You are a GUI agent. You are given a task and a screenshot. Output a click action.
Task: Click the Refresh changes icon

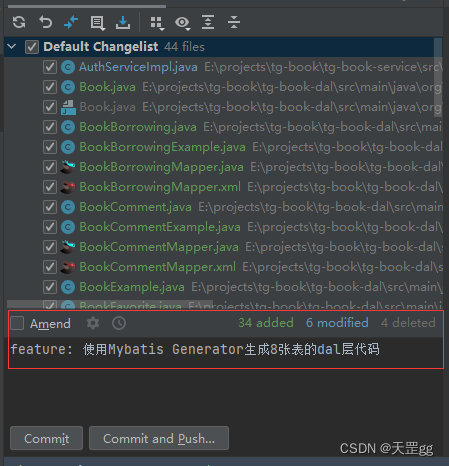[19, 22]
